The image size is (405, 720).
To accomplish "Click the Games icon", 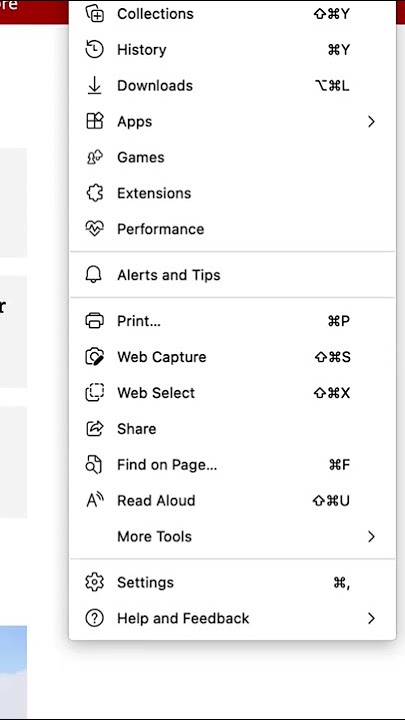I will coord(95,158).
